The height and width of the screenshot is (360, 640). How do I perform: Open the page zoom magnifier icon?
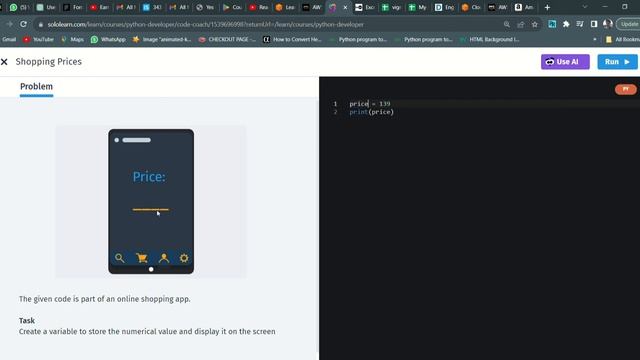(507, 24)
